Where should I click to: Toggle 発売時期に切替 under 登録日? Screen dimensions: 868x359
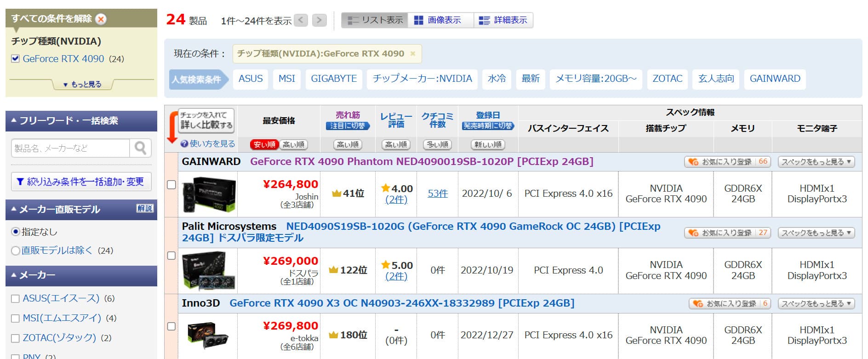488,126
